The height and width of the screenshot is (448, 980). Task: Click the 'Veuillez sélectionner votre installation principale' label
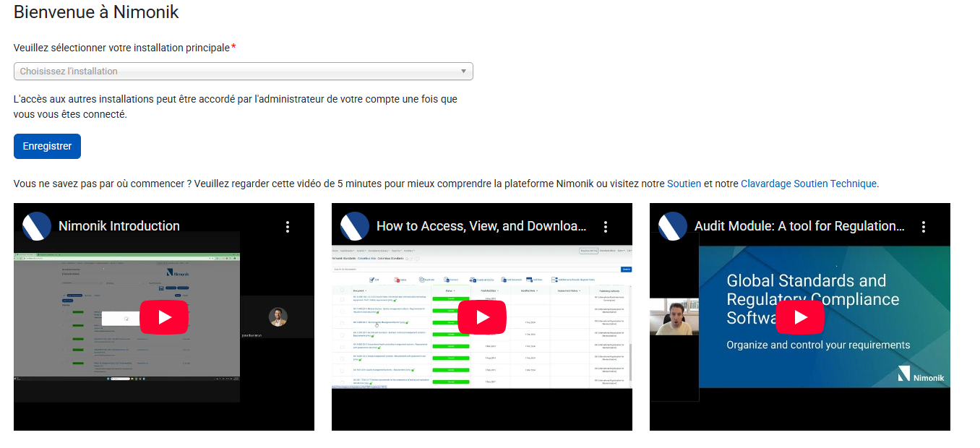point(122,48)
